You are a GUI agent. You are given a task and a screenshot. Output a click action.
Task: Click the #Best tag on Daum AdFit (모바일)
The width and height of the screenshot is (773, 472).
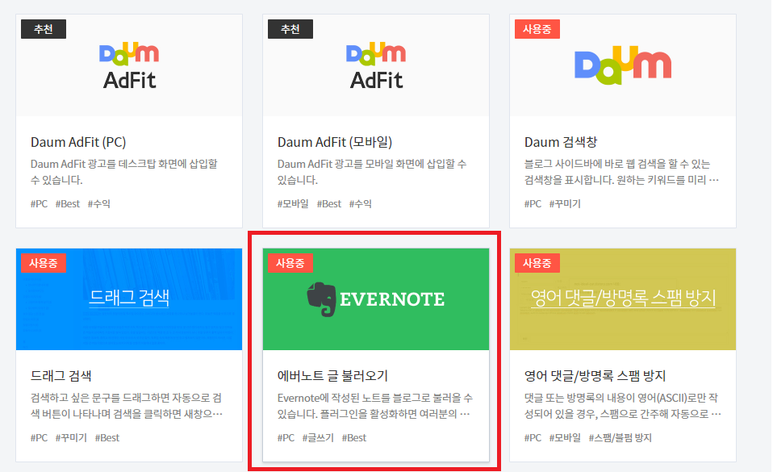coord(329,204)
